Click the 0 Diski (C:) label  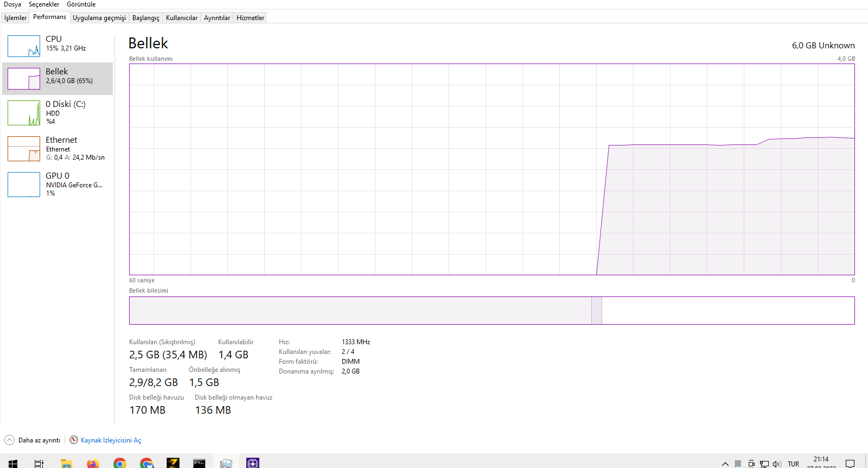pos(66,104)
